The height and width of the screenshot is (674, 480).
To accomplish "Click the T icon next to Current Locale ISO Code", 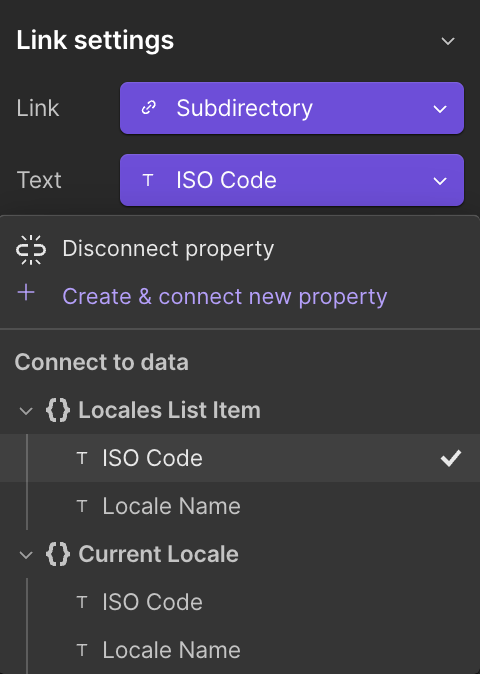I will tap(82, 602).
